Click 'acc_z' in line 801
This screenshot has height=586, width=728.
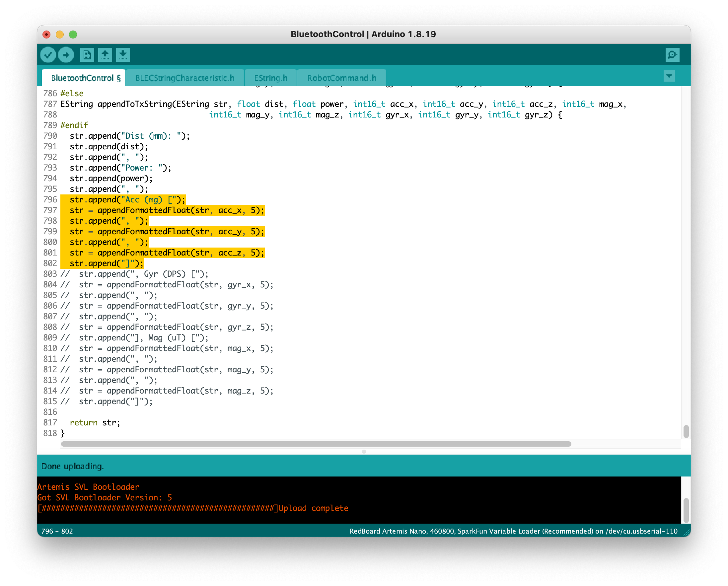point(230,253)
